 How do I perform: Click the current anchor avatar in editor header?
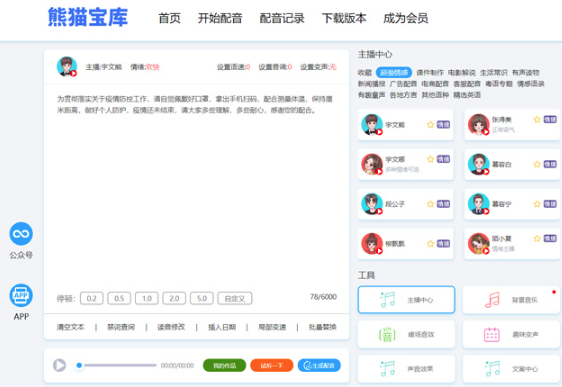tap(67, 67)
